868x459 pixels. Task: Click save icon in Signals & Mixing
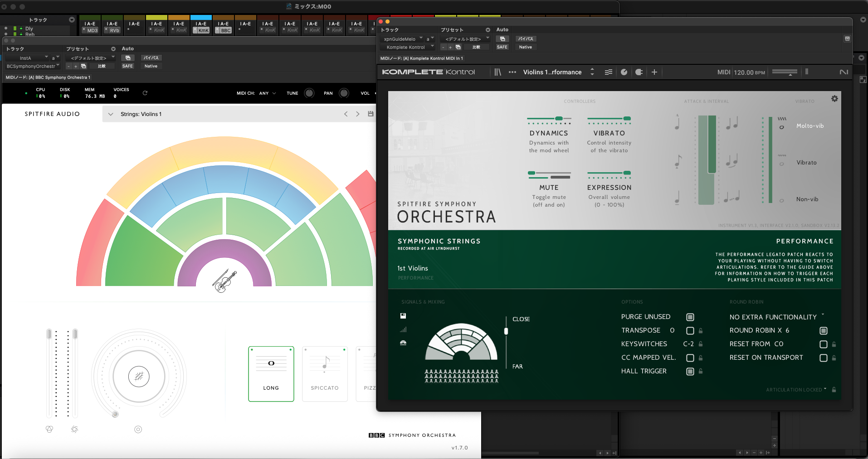403,316
